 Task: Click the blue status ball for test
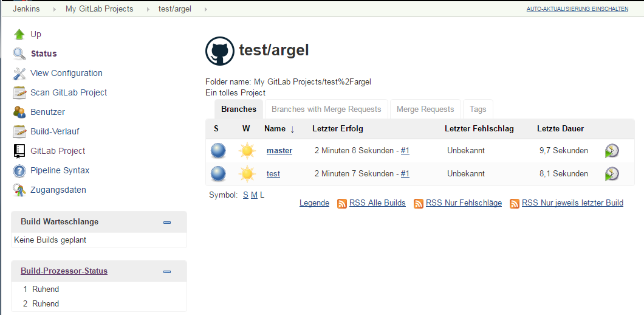point(218,173)
